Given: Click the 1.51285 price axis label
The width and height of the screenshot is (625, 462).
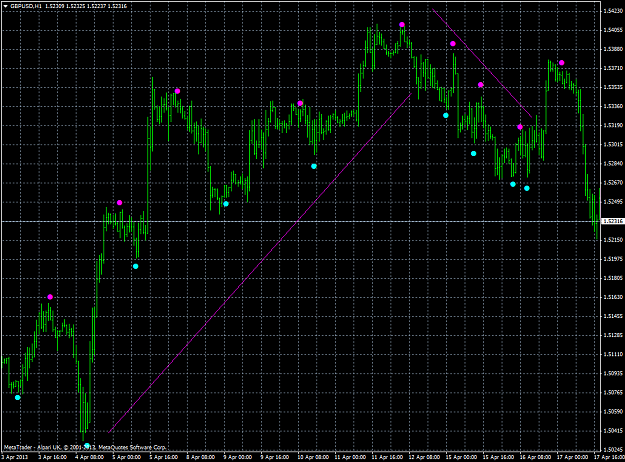Looking at the screenshot, I should pyautogui.click(x=613, y=335).
